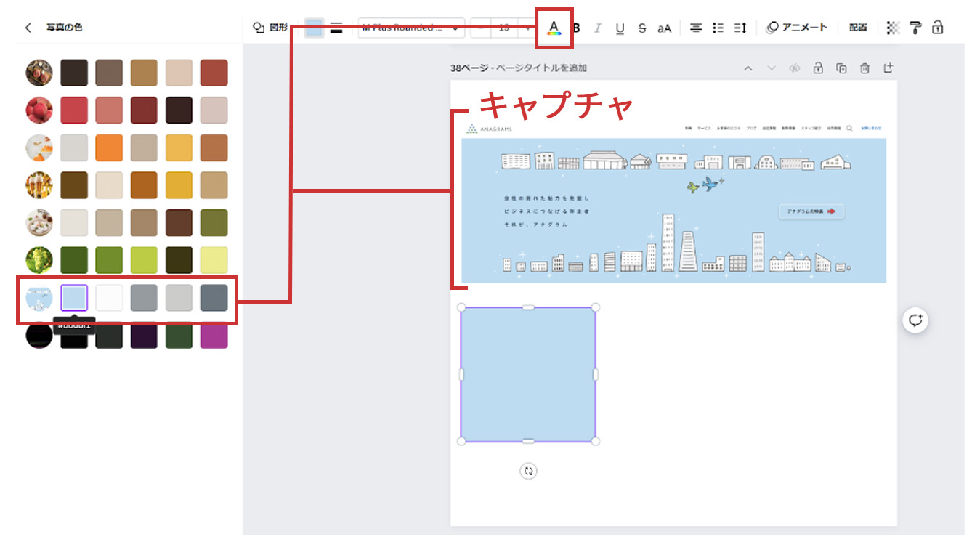Open the border style options

click(x=336, y=28)
